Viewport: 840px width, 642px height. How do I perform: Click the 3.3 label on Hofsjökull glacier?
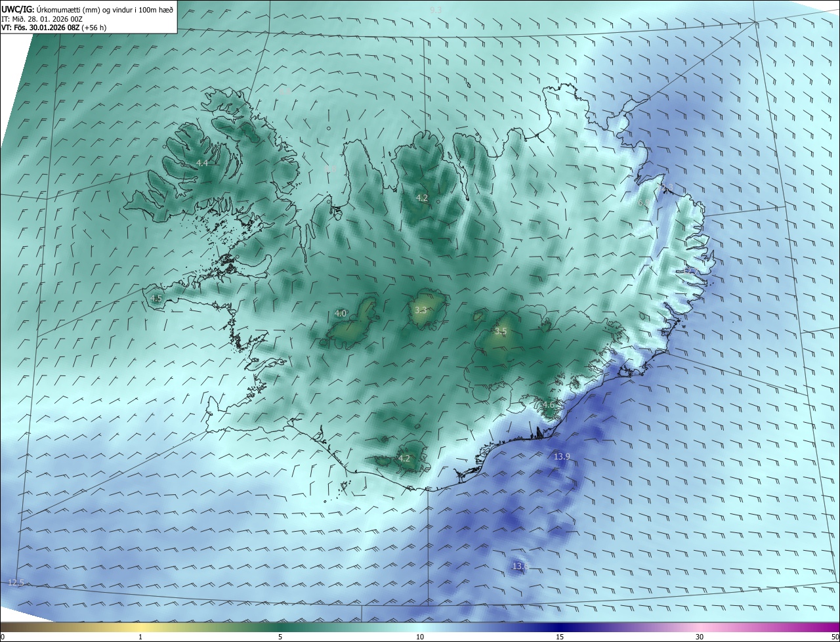click(421, 310)
